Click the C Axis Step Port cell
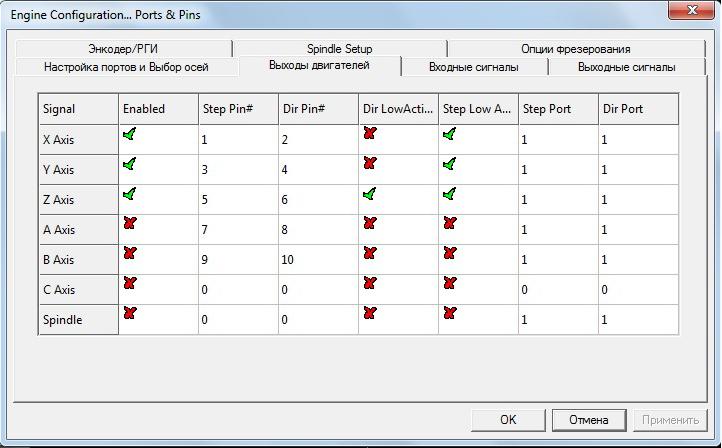 pyautogui.click(x=558, y=290)
